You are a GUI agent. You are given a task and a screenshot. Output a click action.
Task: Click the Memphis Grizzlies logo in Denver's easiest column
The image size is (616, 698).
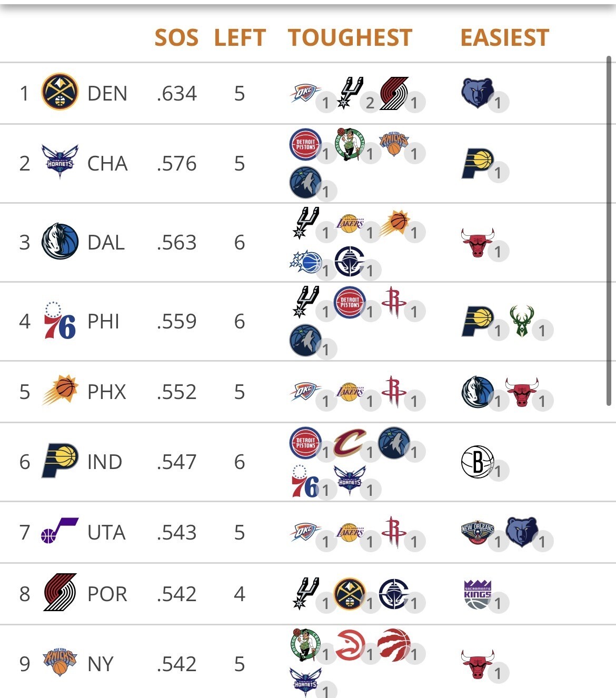coord(477,93)
